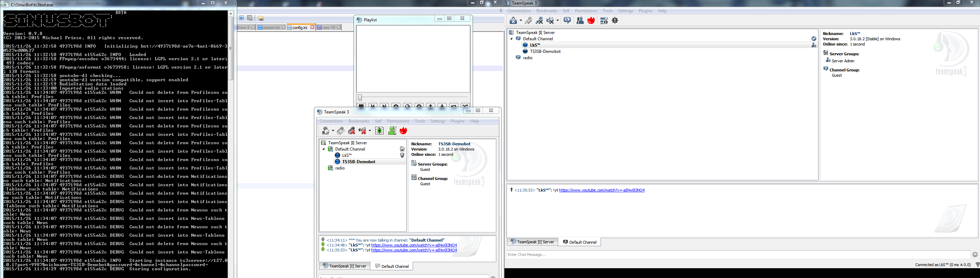Click the connection status icon in LkS status bar
The height and width of the screenshot is (278, 980).
pyautogui.click(x=977, y=265)
